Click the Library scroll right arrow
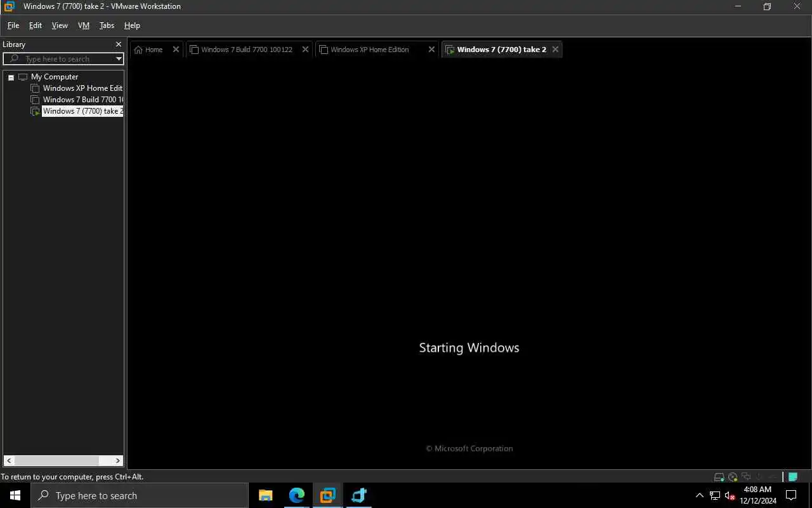The image size is (812, 508). [118, 461]
